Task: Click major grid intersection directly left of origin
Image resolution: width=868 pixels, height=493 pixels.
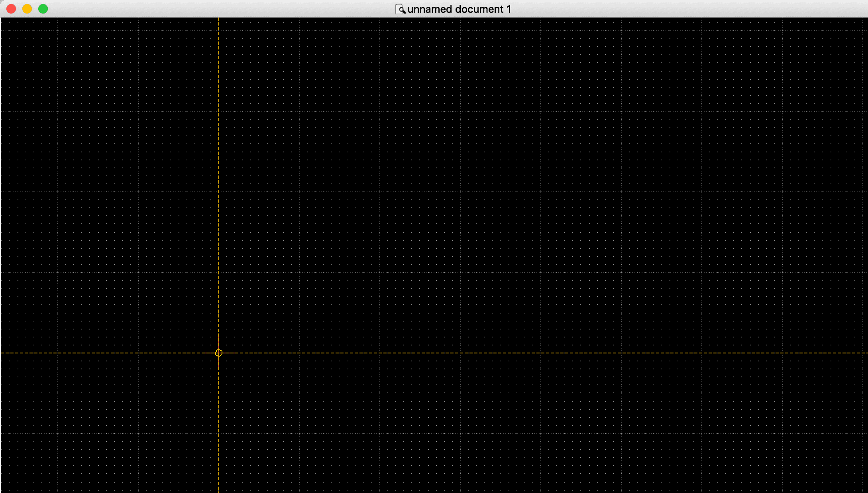Action: [138, 353]
